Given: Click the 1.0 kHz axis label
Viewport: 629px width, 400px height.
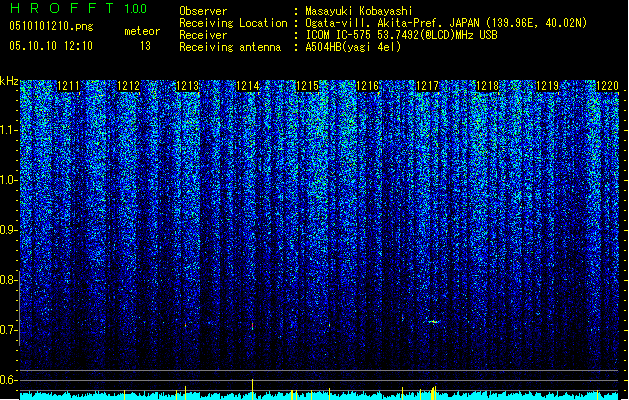Looking at the screenshot, I should tap(8, 180).
